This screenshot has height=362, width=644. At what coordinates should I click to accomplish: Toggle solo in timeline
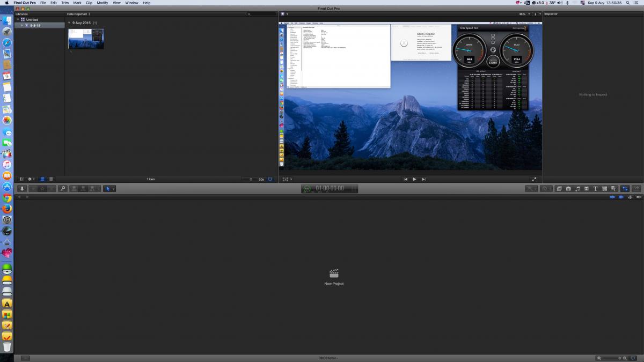point(630,197)
